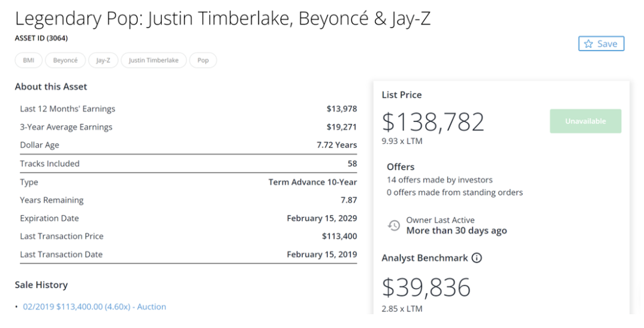Click the Expiration Date row
The width and height of the screenshot is (644, 328).
tap(188, 218)
